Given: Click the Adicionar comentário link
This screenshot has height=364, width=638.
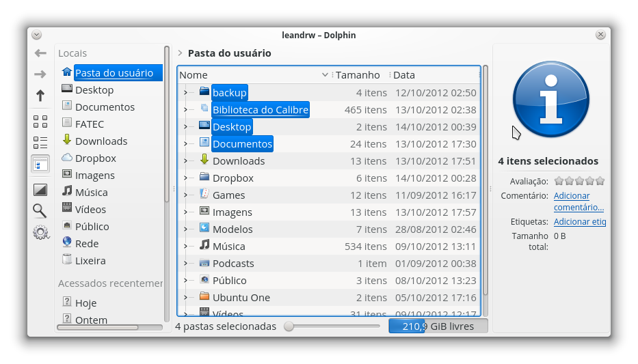Looking at the screenshot, I should coord(579,201).
